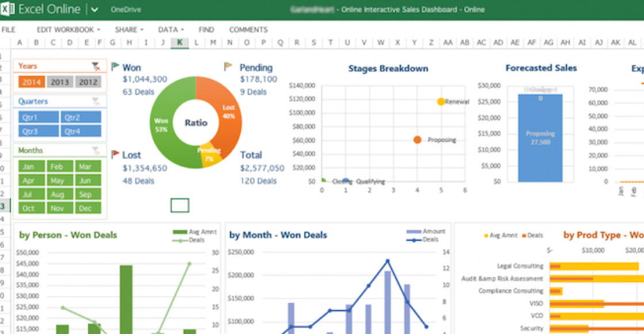Click the yellow Renewal bubble marker
The height and width of the screenshot is (334, 644).
click(441, 102)
